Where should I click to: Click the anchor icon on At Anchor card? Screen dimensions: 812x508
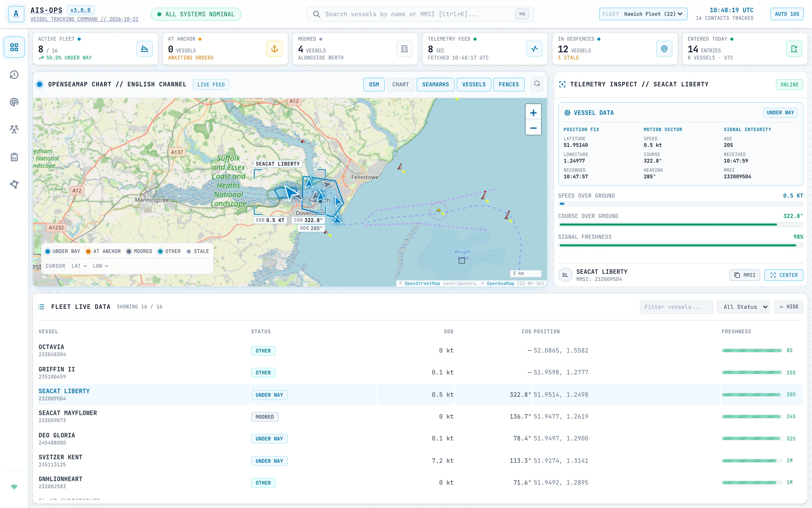pos(275,49)
